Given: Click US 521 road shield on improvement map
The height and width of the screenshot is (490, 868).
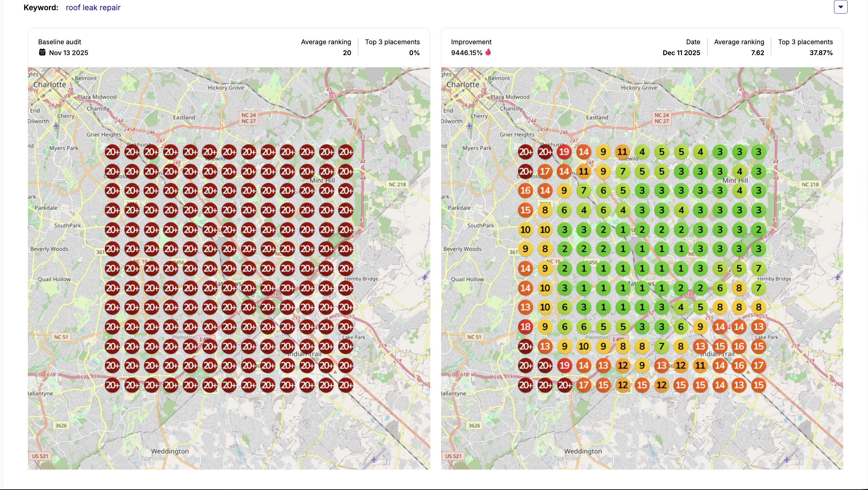Looking at the screenshot, I should 453,456.
